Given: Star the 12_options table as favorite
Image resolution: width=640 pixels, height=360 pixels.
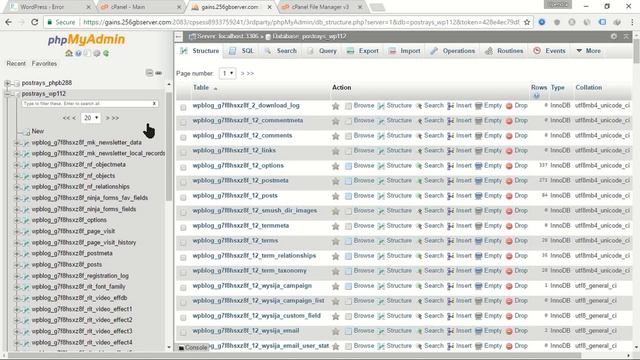Looking at the screenshot, I should (x=336, y=166).
